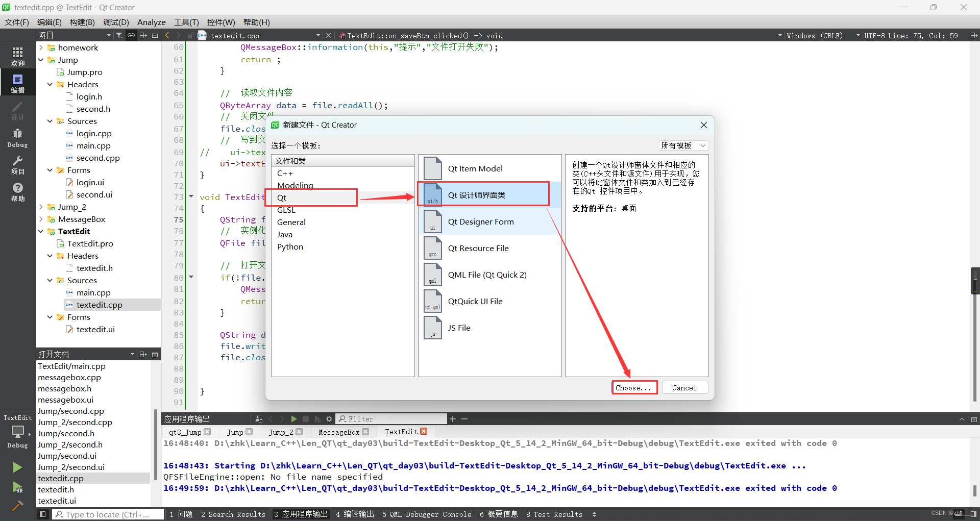Image resolution: width=980 pixels, height=521 pixels.
Task: Open the 所有模板 template filter dropdown
Action: pos(683,145)
